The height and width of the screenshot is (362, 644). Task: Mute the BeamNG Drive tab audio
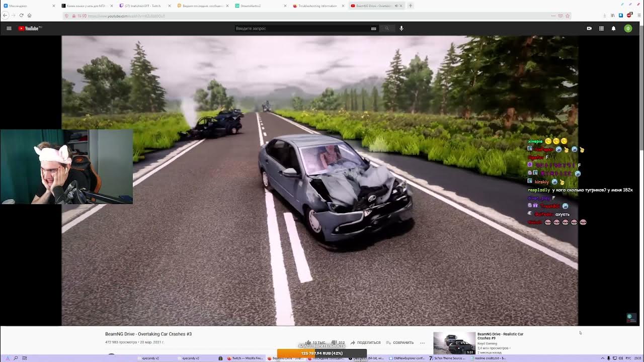[x=396, y=6]
